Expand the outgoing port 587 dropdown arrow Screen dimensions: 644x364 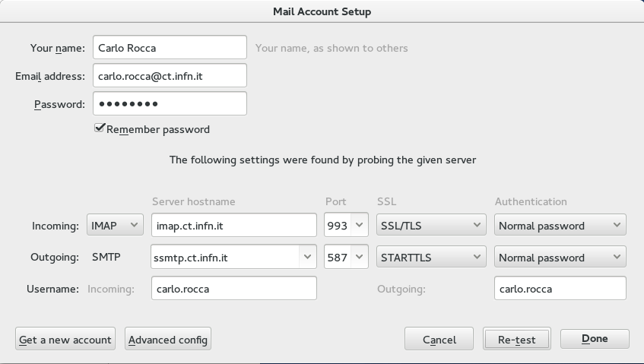(360, 257)
